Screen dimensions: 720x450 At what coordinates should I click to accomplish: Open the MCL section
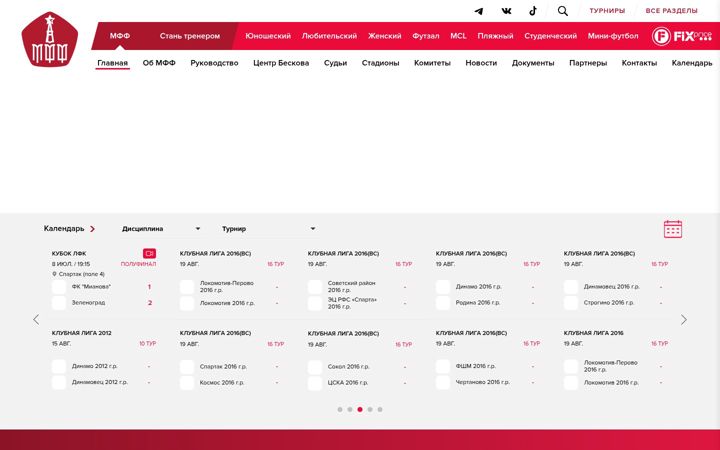click(458, 36)
